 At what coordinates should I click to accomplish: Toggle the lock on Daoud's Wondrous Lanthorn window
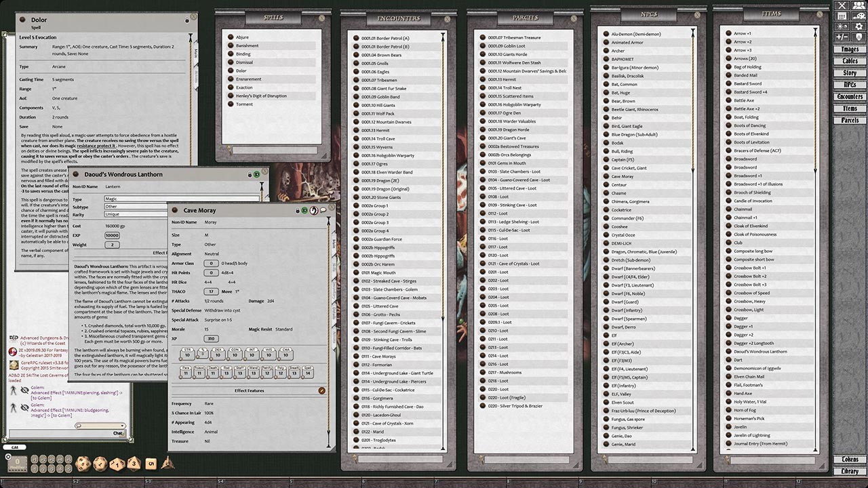250,175
